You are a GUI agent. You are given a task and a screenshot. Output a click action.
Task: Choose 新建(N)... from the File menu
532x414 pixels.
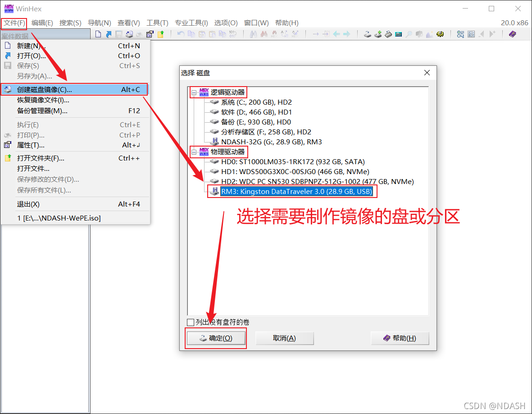75,46
